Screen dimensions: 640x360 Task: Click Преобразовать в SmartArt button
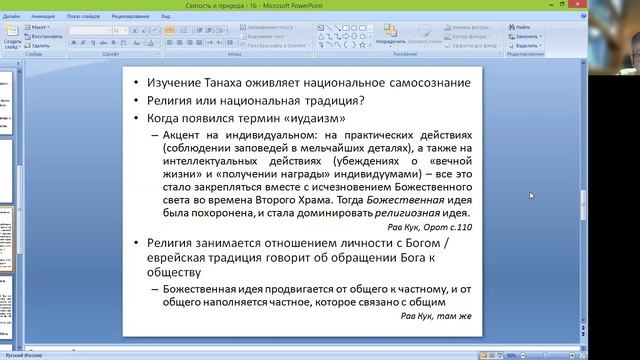[275, 46]
